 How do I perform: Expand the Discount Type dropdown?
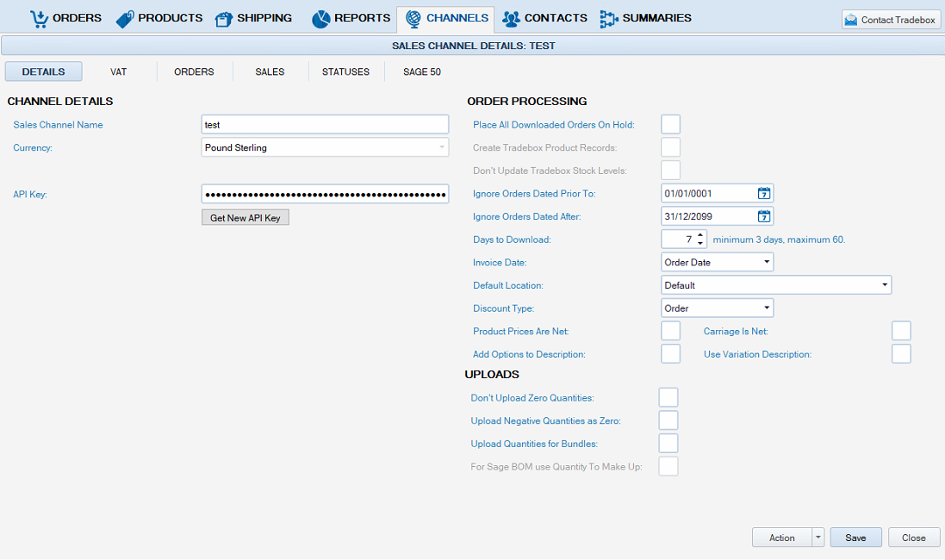(717, 308)
